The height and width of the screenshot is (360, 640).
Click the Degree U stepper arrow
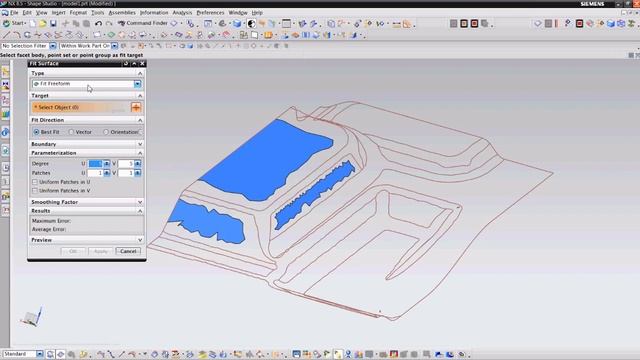click(x=107, y=164)
